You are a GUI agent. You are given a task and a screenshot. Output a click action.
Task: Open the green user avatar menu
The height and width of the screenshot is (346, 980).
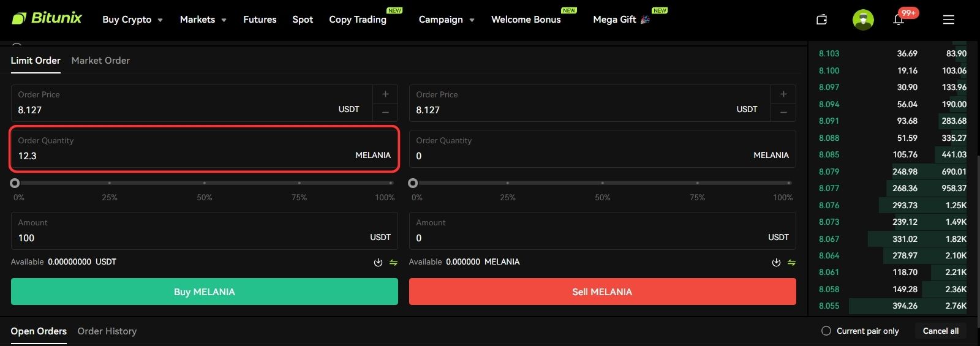coord(863,20)
